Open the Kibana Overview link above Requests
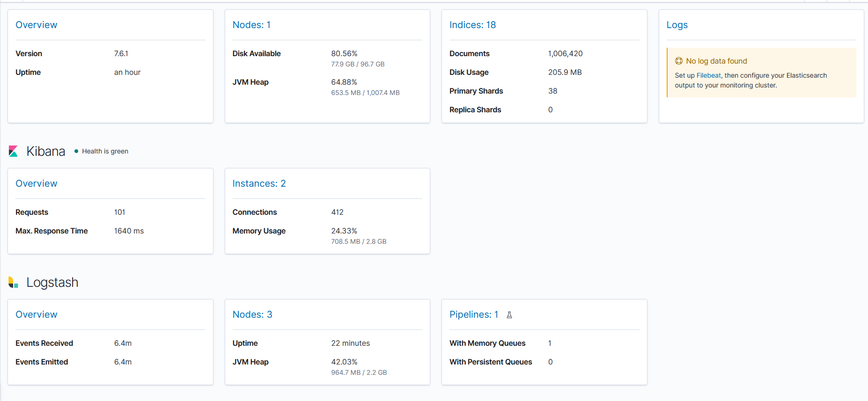Image resolution: width=868 pixels, height=401 pixels. click(37, 183)
